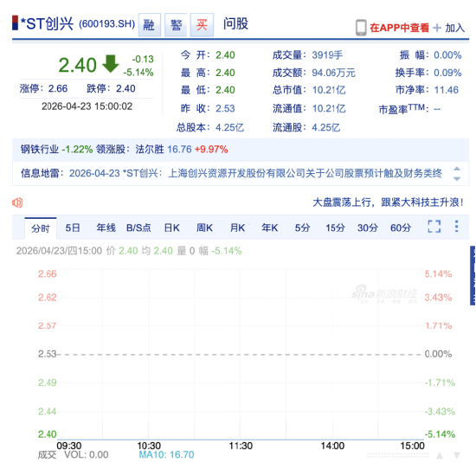
Task: Click 成交额 value 94.06万元
Action: (x=333, y=73)
